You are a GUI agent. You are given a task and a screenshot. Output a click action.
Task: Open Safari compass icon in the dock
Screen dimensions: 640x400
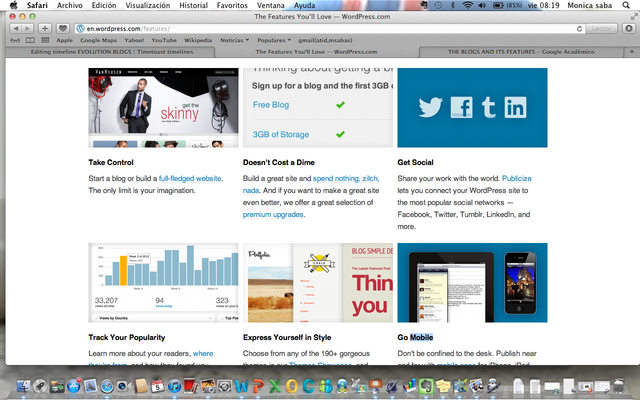pos(107,386)
